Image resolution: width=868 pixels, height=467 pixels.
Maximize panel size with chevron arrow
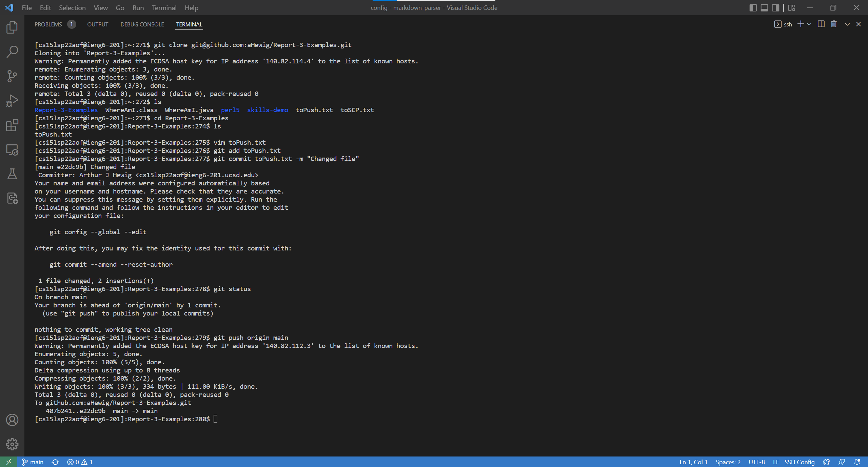pyautogui.click(x=847, y=24)
